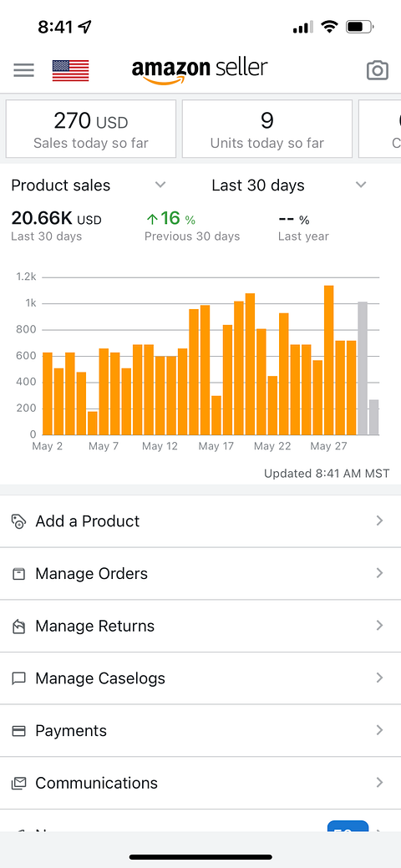Expand the Product sales dropdown

tap(89, 185)
